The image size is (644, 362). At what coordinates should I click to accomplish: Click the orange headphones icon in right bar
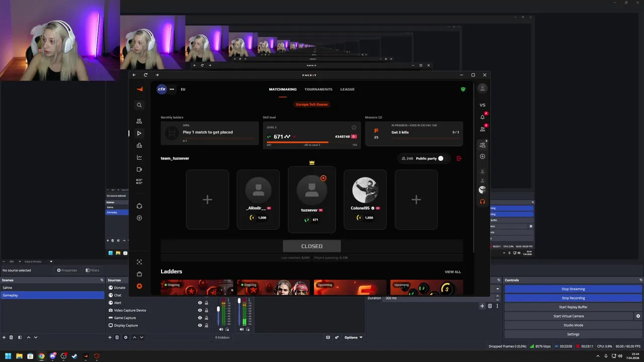(x=482, y=202)
